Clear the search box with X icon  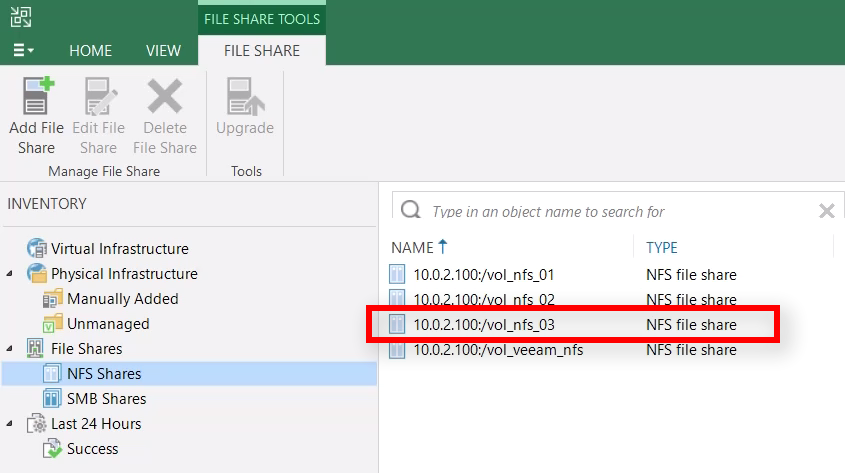tap(826, 211)
